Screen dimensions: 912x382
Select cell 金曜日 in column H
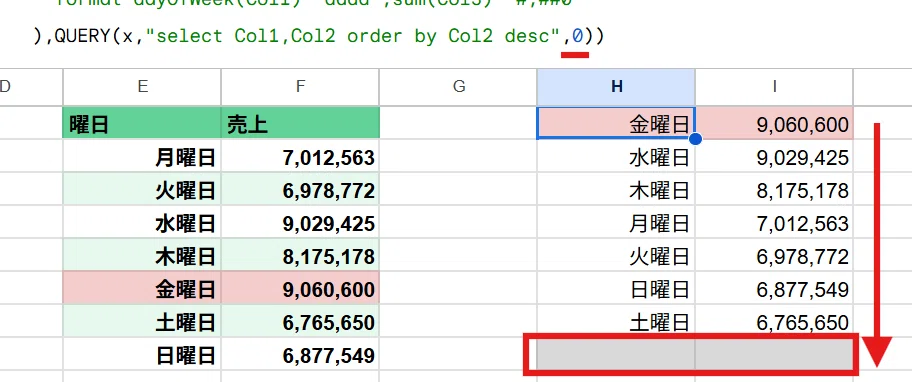pos(616,123)
